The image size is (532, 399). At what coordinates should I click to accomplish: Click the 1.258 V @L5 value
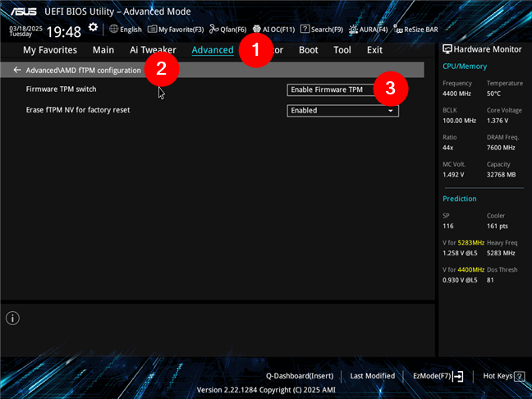click(460, 253)
